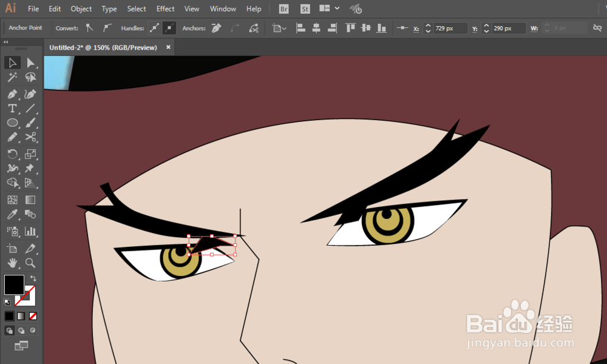The width and height of the screenshot is (607, 364).
Task: Open the Object menu
Action: coord(81,9)
